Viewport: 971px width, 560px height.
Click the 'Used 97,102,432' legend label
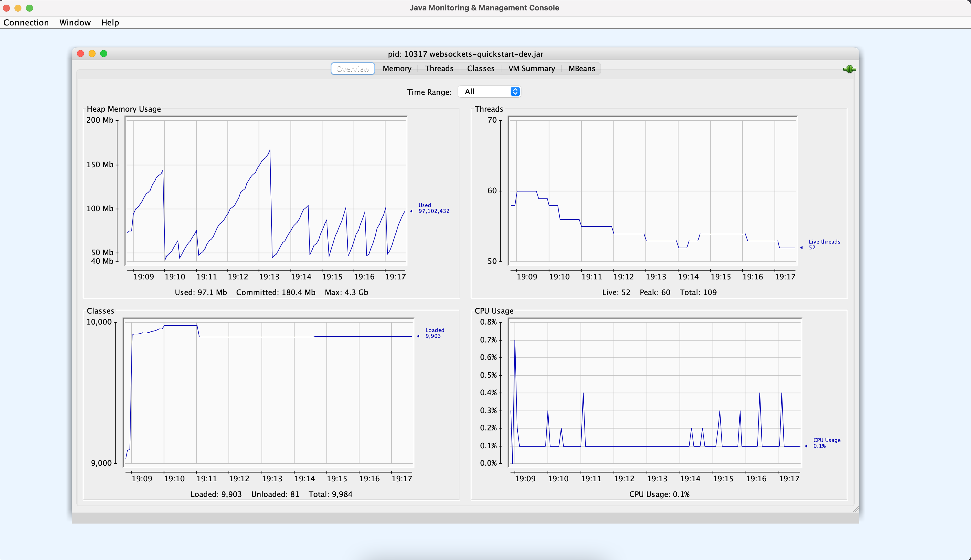pos(434,208)
